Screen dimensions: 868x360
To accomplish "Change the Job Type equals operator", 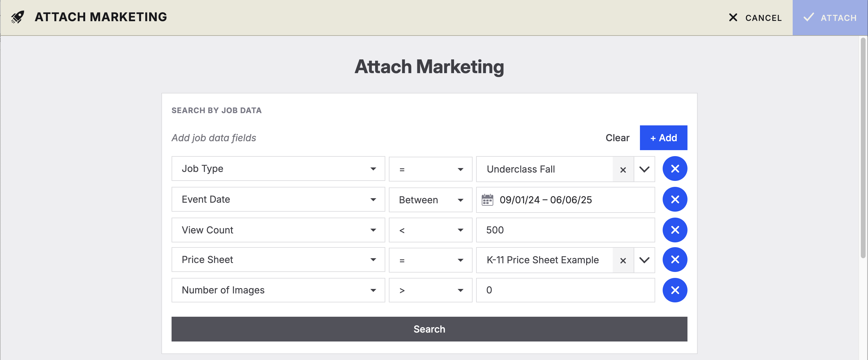I will pyautogui.click(x=430, y=169).
